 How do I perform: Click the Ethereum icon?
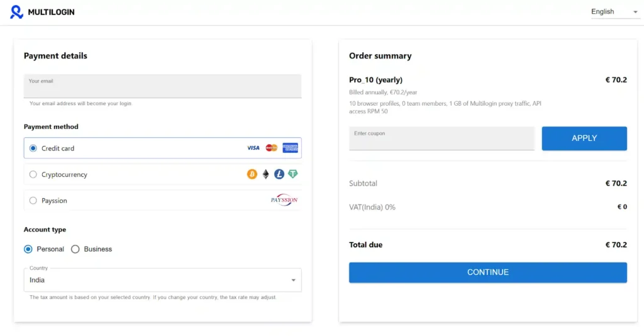click(x=266, y=174)
